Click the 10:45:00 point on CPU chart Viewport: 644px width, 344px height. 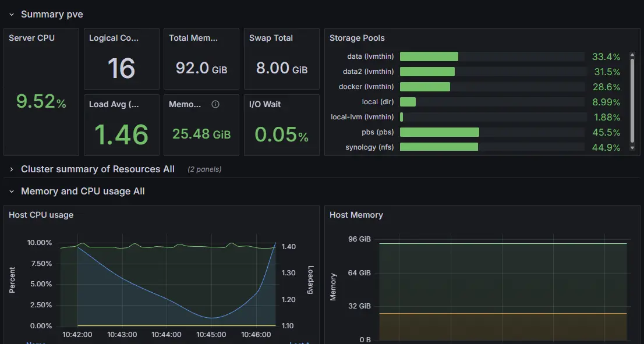pos(211,318)
